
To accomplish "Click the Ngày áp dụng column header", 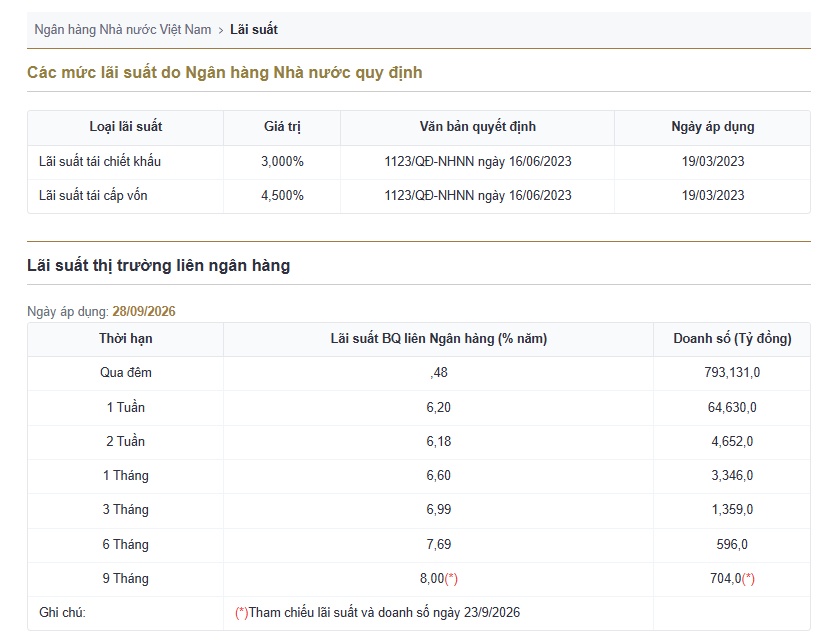I will pyautogui.click(x=713, y=127).
